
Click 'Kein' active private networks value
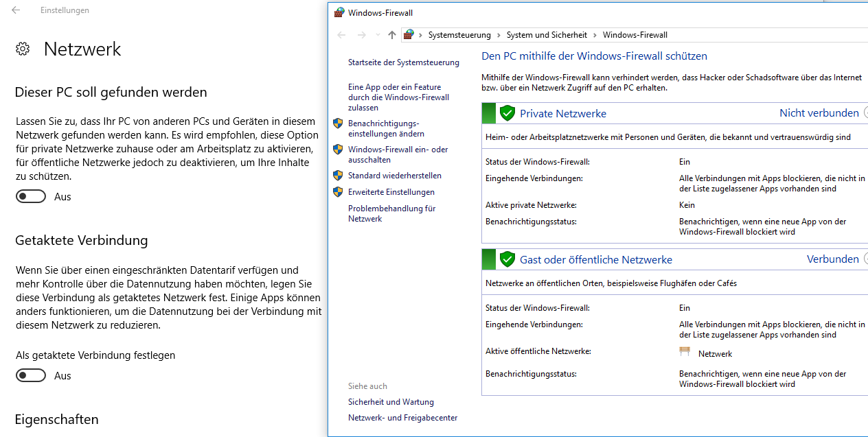[x=687, y=205]
